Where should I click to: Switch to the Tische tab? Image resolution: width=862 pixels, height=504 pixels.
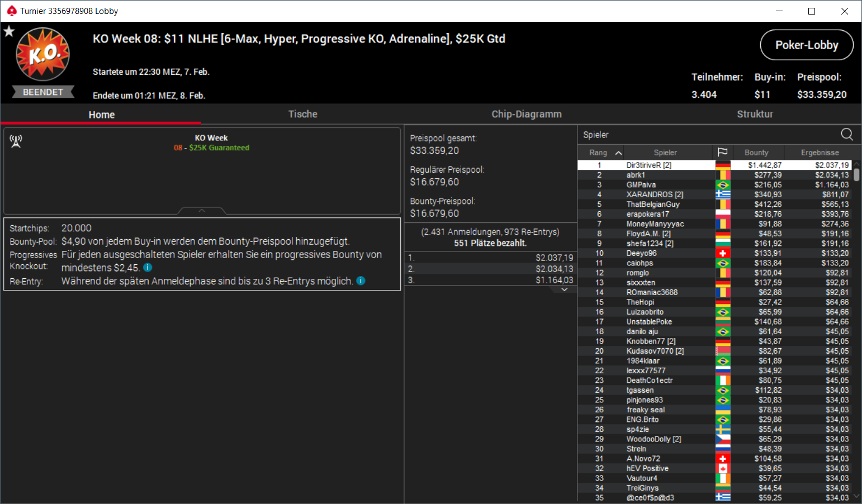click(x=303, y=114)
